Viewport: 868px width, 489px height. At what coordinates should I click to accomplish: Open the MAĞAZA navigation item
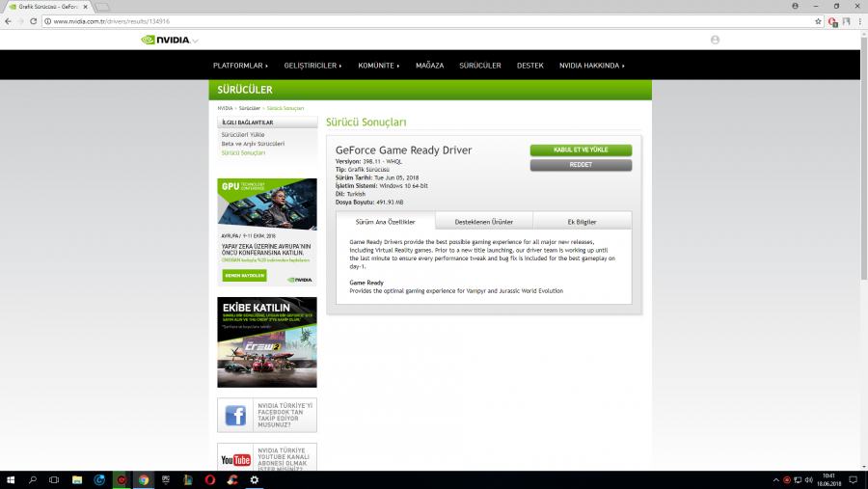point(429,66)
